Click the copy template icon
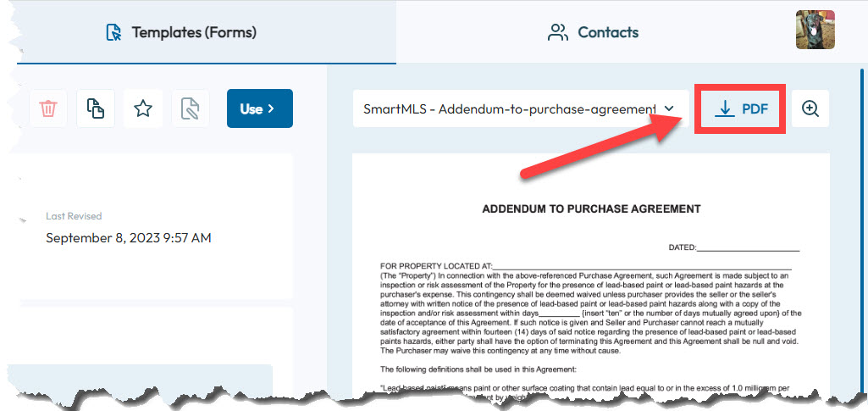Image resolution: width=868 pixels, height=411 pixels. coord(96,108)
